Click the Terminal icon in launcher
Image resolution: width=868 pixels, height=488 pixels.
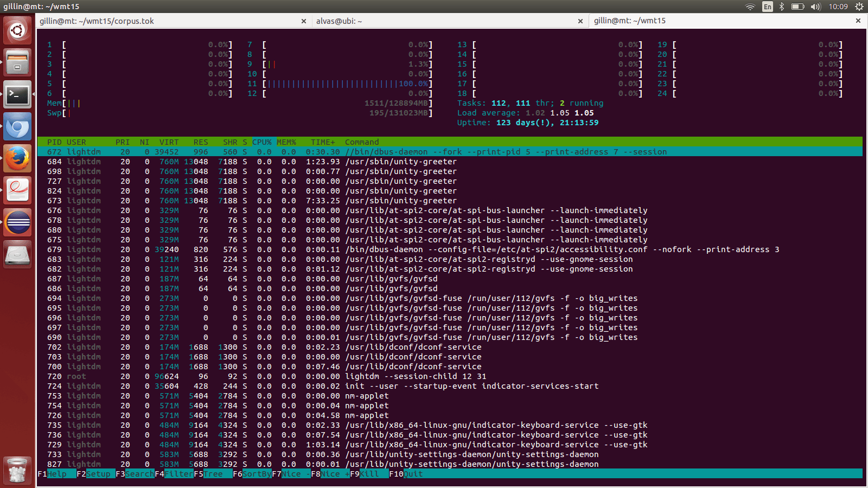(18, 95)
